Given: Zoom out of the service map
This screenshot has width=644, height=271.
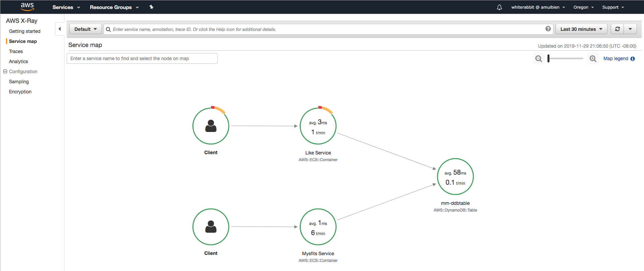Looking at the screenshot, I should click(539, 59).
